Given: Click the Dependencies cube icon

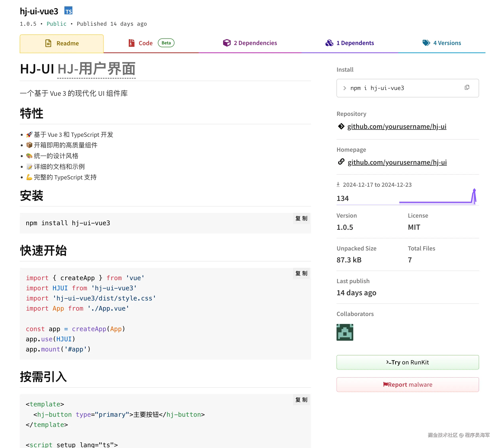Looking at the screenshot, I should click(x=226, y=43).
